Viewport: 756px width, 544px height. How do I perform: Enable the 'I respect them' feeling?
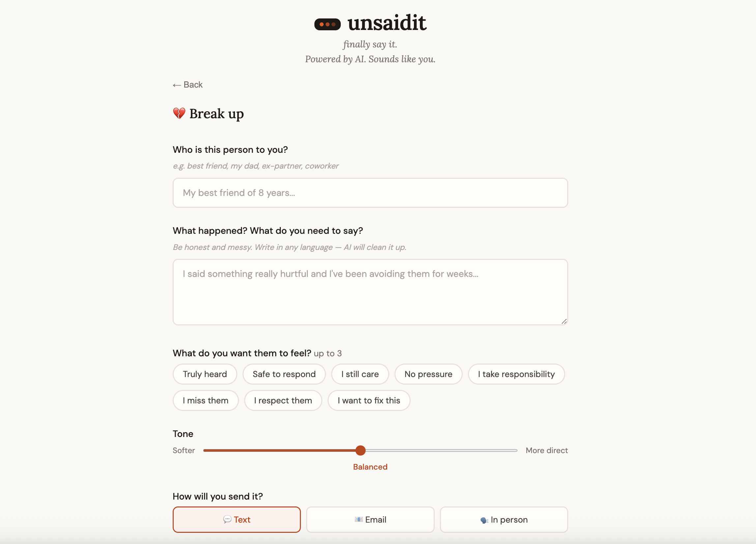coord(283,400)
